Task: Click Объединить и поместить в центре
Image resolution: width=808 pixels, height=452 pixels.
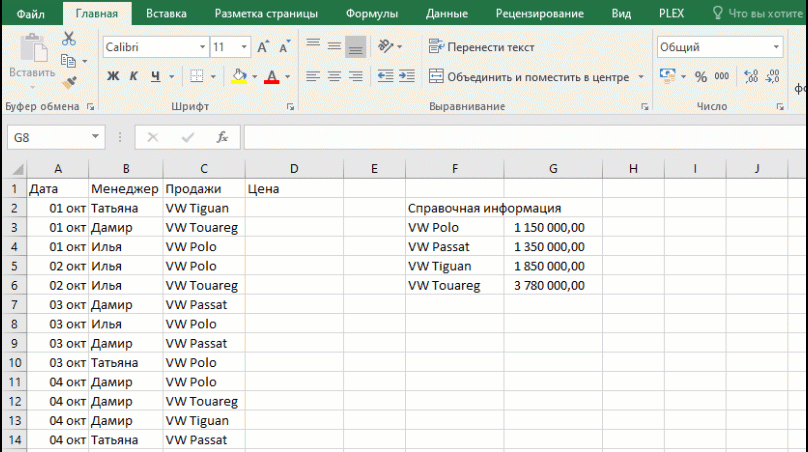Action: click(x=529, y=77)
